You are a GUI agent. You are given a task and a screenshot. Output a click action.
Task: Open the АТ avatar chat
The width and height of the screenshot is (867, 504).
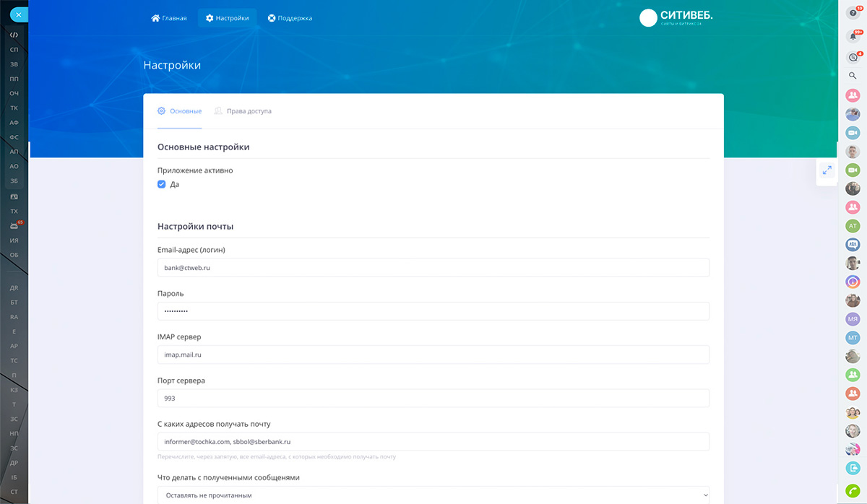point(853,226)
